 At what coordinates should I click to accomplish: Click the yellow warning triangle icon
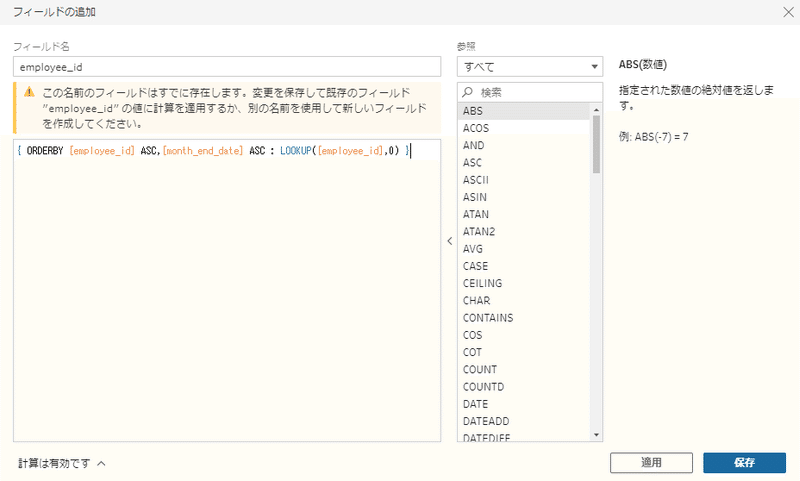pyautogui.click(x=29, y=92)
